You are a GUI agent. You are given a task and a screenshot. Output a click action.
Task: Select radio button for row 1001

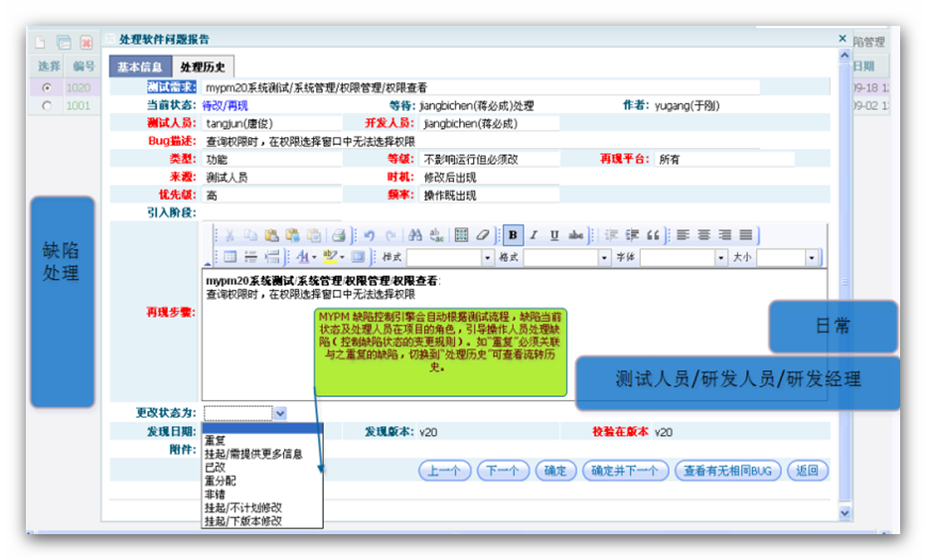click(x=47, y=105)
